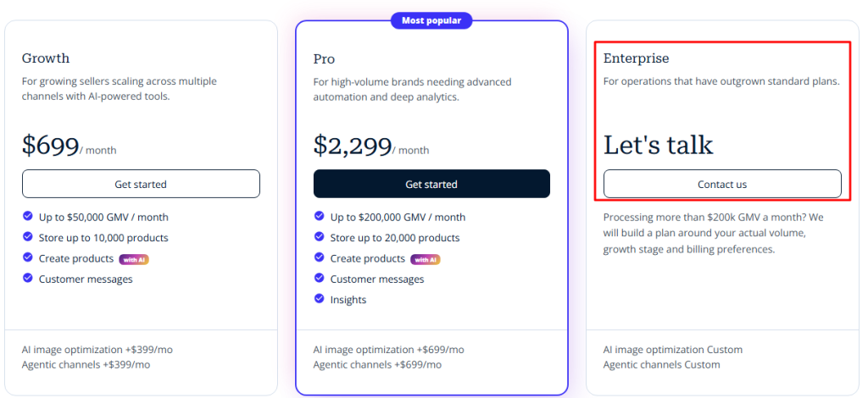The height and width of the screenshot is (398, 868).
Task: Click the Growth plan's Customer messages checkmark
Action: click(28, 278)
